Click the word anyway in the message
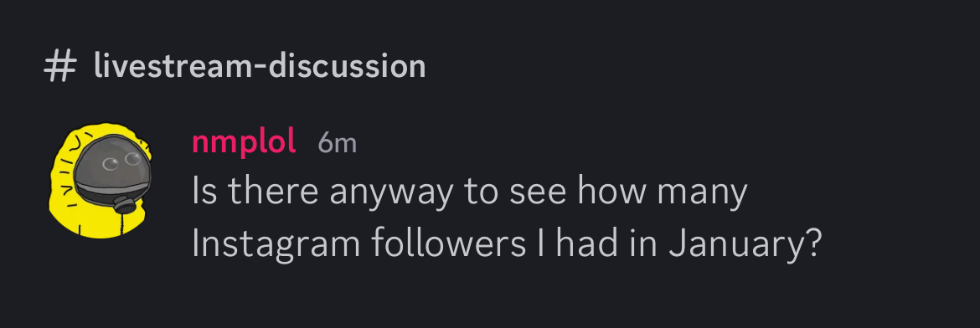Image resolution: width=980 pixels, height=328 pixels. pos(390,192)
